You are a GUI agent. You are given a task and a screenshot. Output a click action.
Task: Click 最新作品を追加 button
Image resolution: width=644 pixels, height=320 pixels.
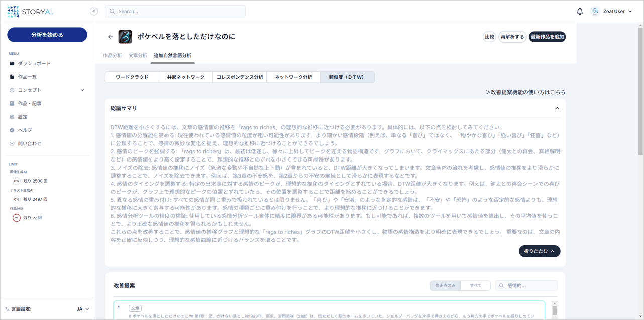(x=548, y=37)
